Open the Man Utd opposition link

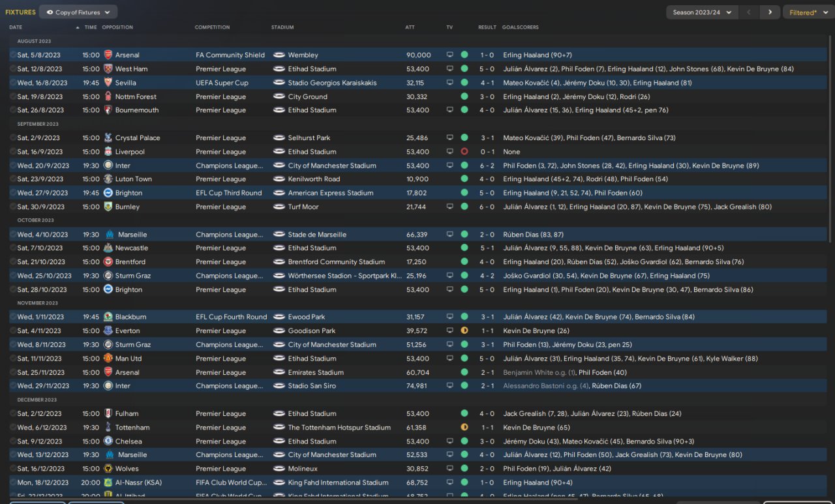[129, 359]
